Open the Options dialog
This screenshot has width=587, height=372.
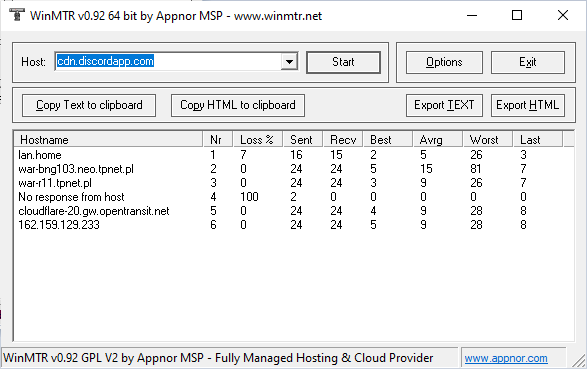pos(444,62)
